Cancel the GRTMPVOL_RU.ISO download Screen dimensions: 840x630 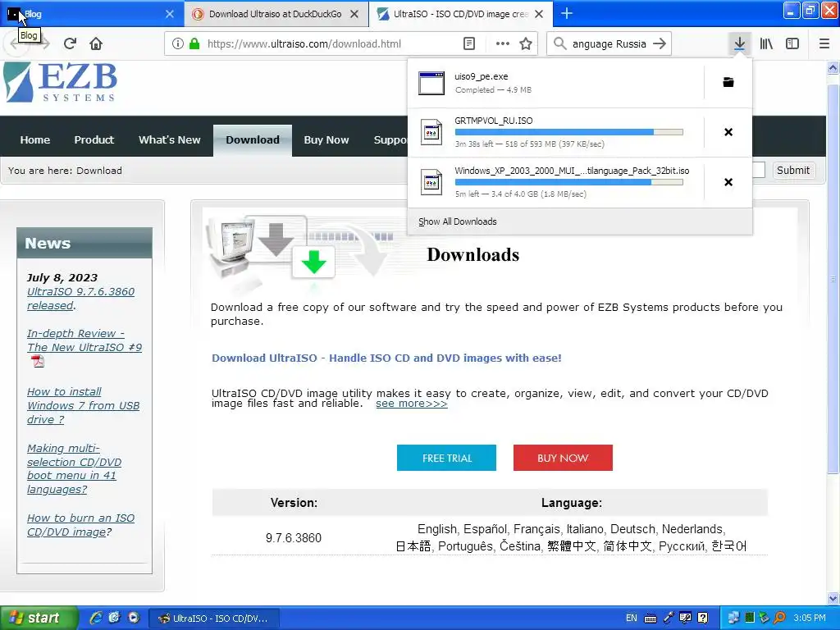coord(728,132)
